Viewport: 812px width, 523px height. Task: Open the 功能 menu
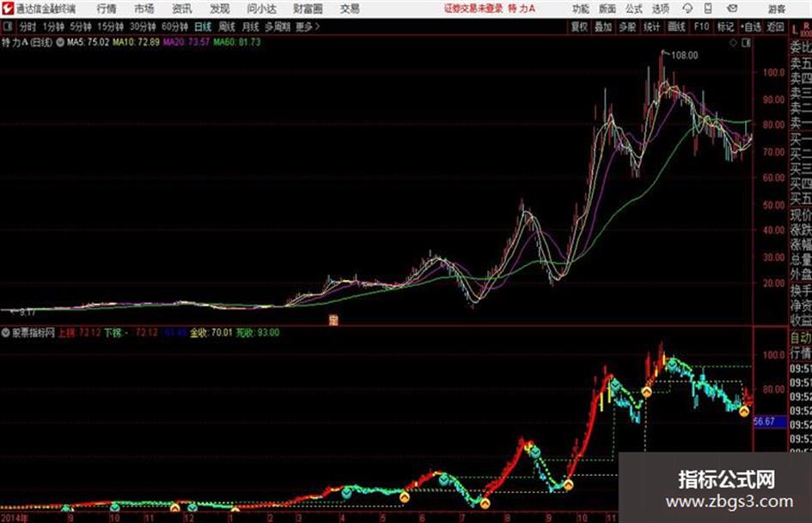[x=581, y=9]
